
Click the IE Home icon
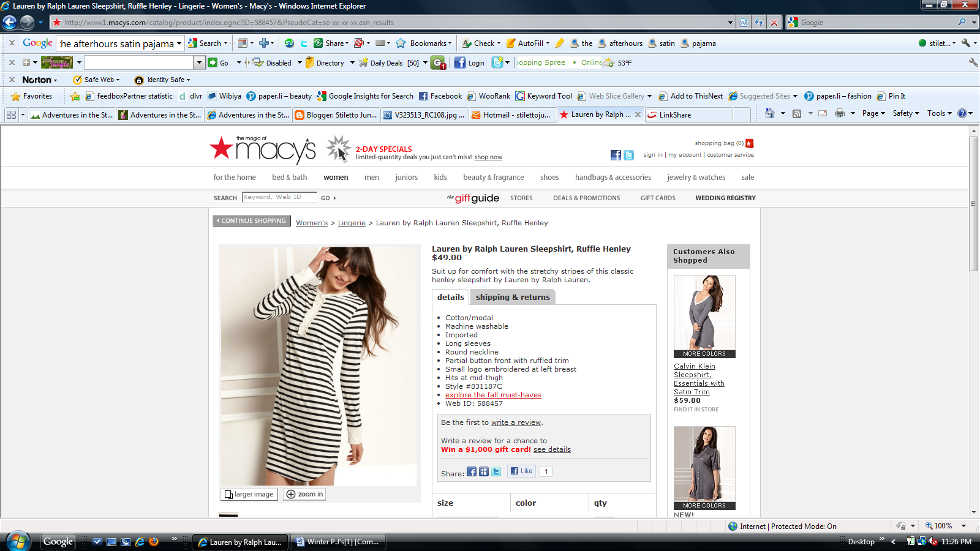pyautogui.click(x=770, y=113)
